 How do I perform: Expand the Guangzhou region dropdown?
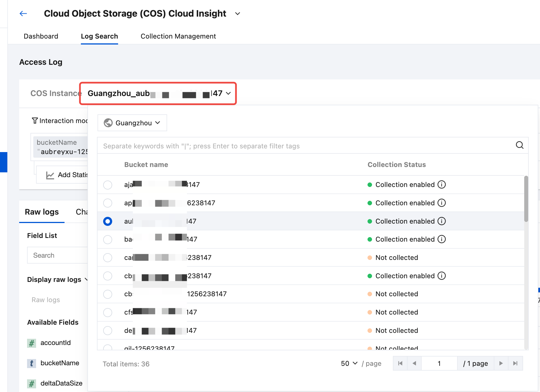coord(132,123)
